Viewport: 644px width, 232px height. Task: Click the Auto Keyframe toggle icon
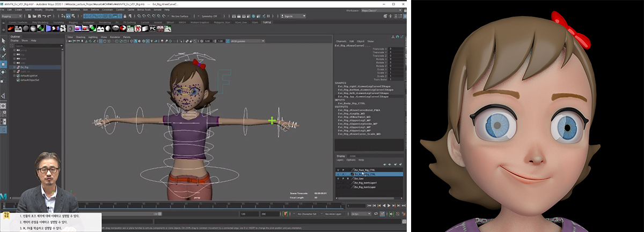398,214
